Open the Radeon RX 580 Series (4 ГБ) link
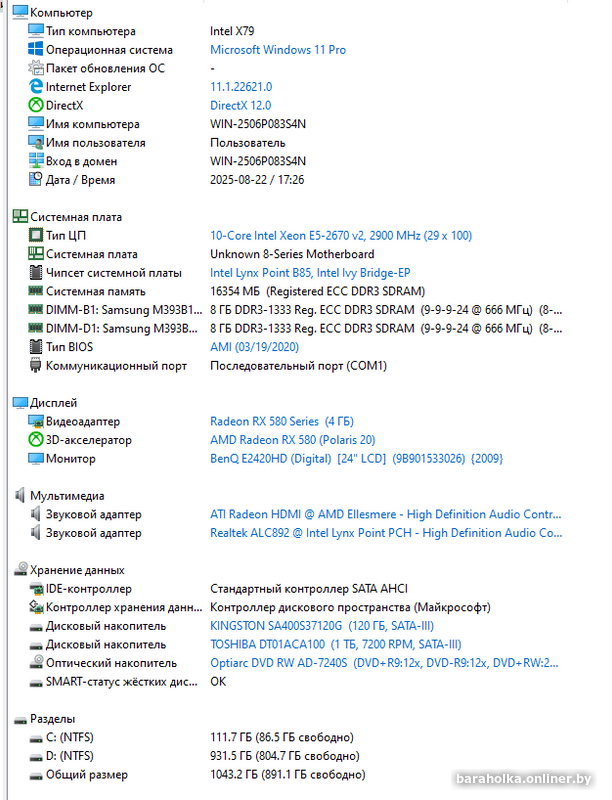The width and height of the screenshot is (612, 800). pyautogui.click(x=282, y=421)
